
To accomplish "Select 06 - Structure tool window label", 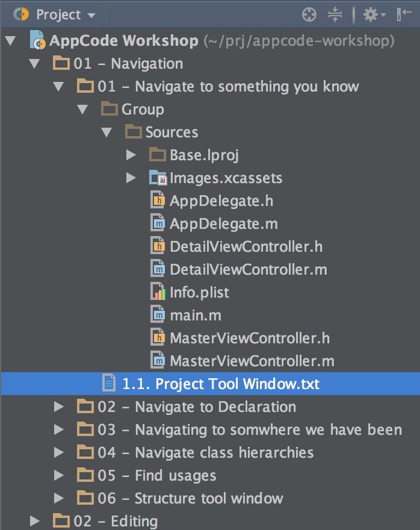I will click(190, 499).
